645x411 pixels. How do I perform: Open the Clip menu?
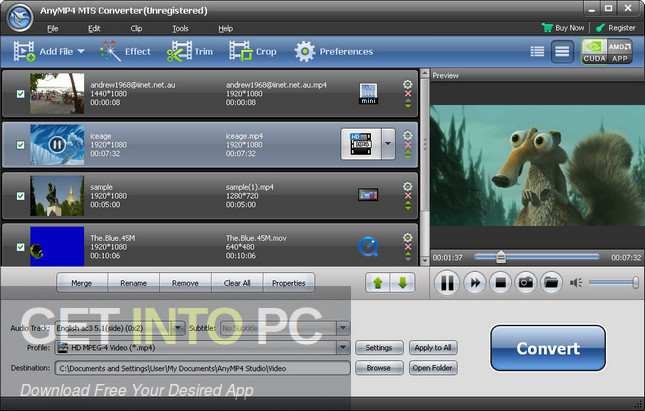(x=136, y=28)
